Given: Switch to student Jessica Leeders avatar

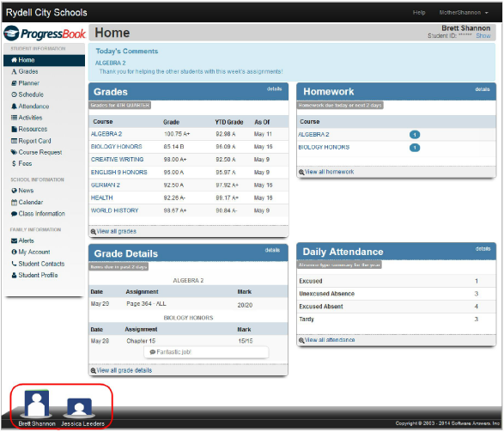Looking at the screenshot, I should pyautogui.click(x=80, y=407).
